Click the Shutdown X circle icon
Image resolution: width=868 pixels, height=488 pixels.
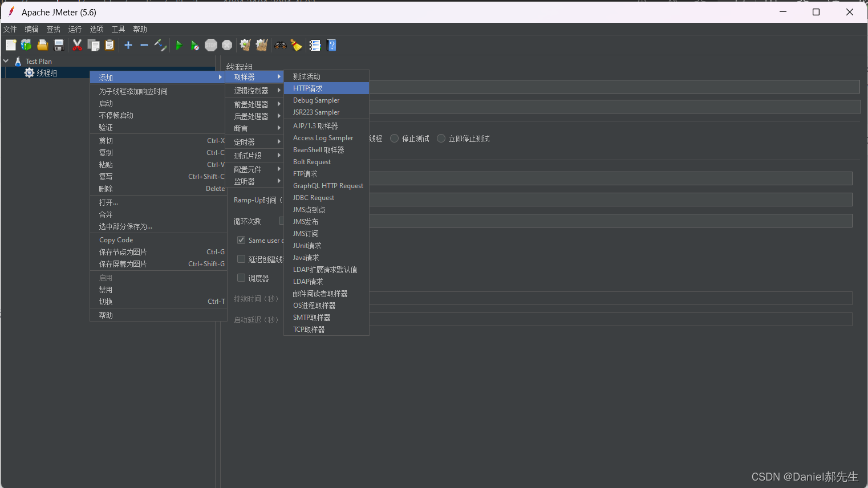point(227,45)
